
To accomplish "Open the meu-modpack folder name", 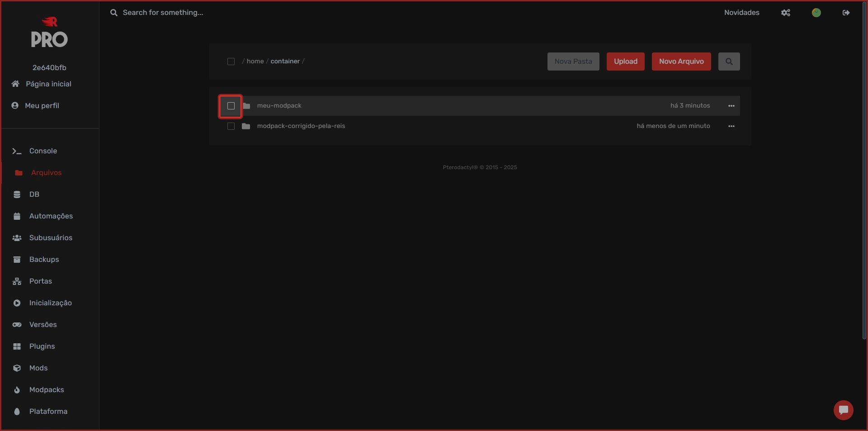I will (x=279, y=106).
